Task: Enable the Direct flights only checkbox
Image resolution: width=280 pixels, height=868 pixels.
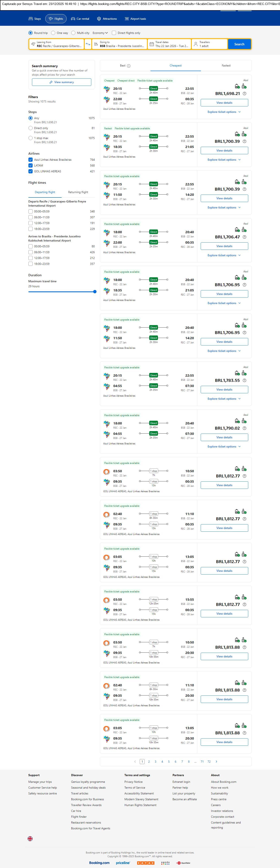Action: (x=114, y=33)
